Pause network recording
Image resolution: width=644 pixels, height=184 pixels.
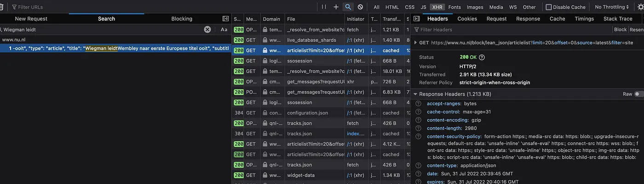[324, 7]
